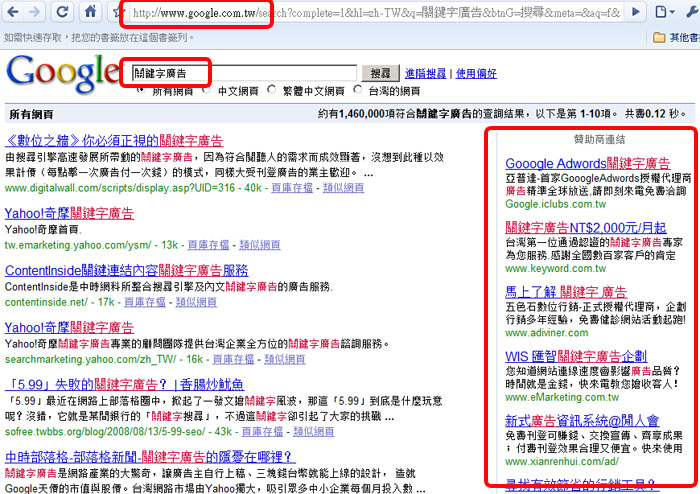Open similar pages for searchmarketing.yahoo.com result

284,359
